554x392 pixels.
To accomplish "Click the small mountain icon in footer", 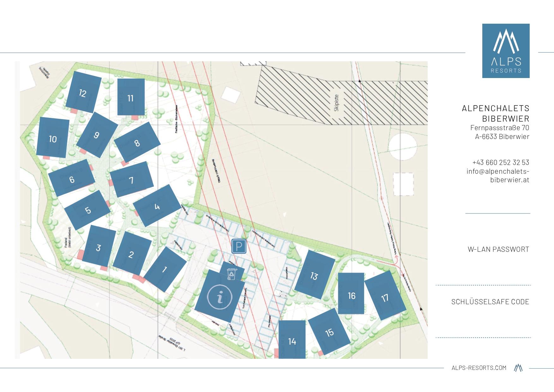I will click(518, 368).
